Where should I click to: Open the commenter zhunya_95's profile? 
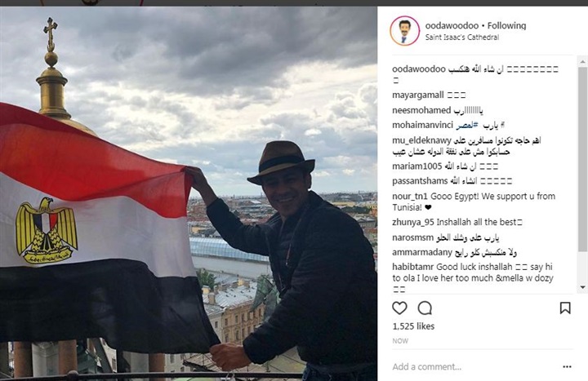pos(413,222)
